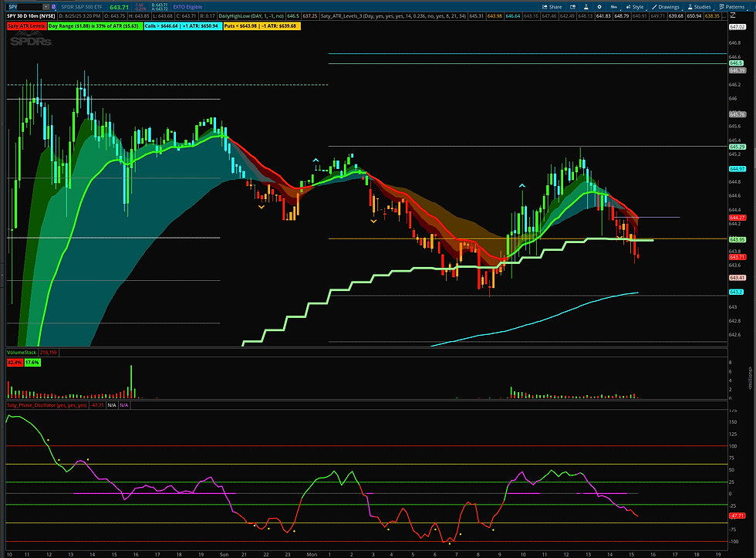Screen dimensions: 756x558
Task: Click the 643.2 cyan price bubble
Action: 736,293
